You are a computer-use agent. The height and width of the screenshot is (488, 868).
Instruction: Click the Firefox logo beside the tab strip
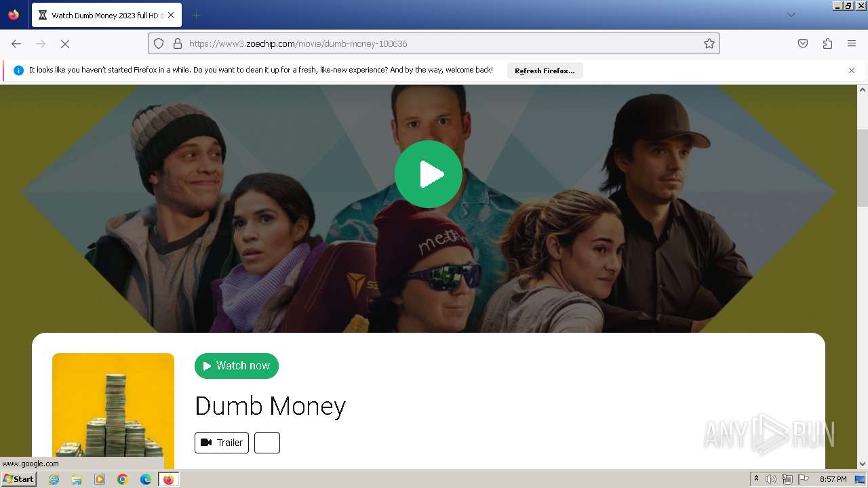14,15
